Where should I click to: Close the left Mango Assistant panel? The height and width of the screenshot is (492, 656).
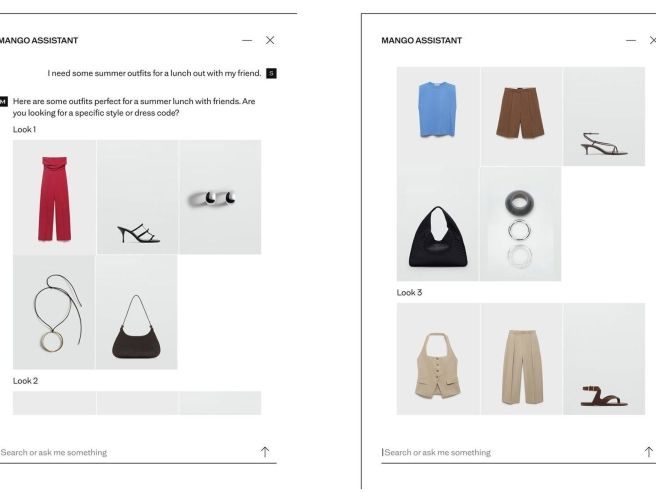[x=270, y=40]
